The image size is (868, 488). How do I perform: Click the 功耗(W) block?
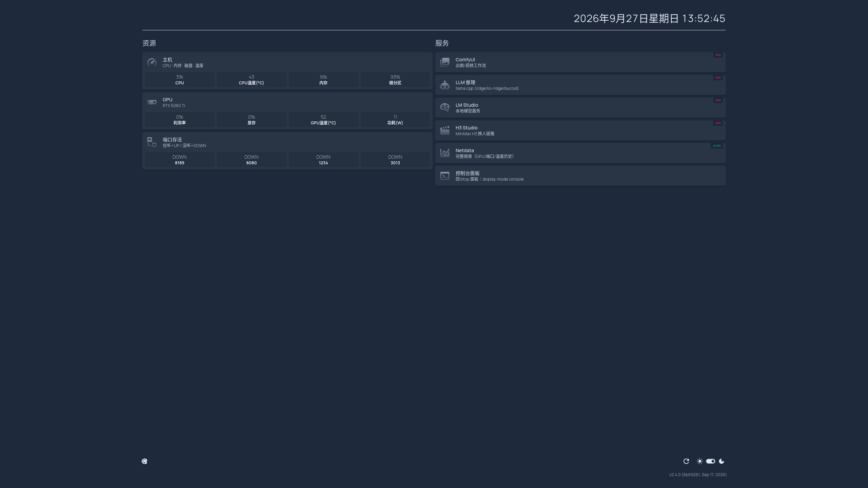click(x=395, y=120)
